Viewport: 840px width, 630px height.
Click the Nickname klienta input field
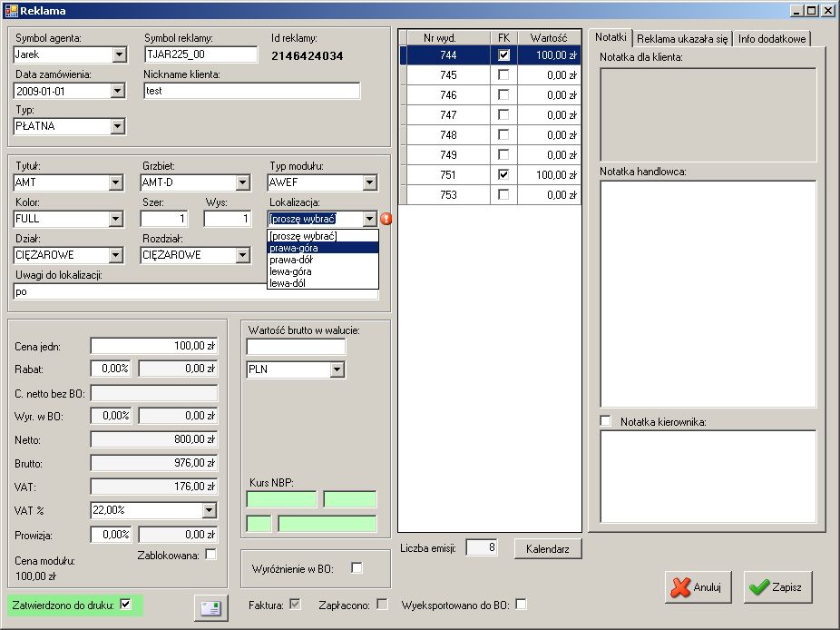tap(251, 91)
